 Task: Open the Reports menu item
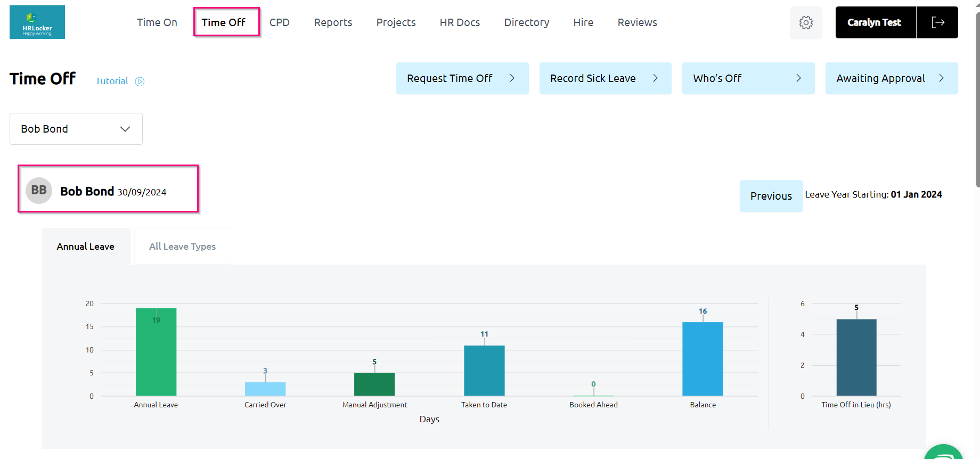coord(333,22)
